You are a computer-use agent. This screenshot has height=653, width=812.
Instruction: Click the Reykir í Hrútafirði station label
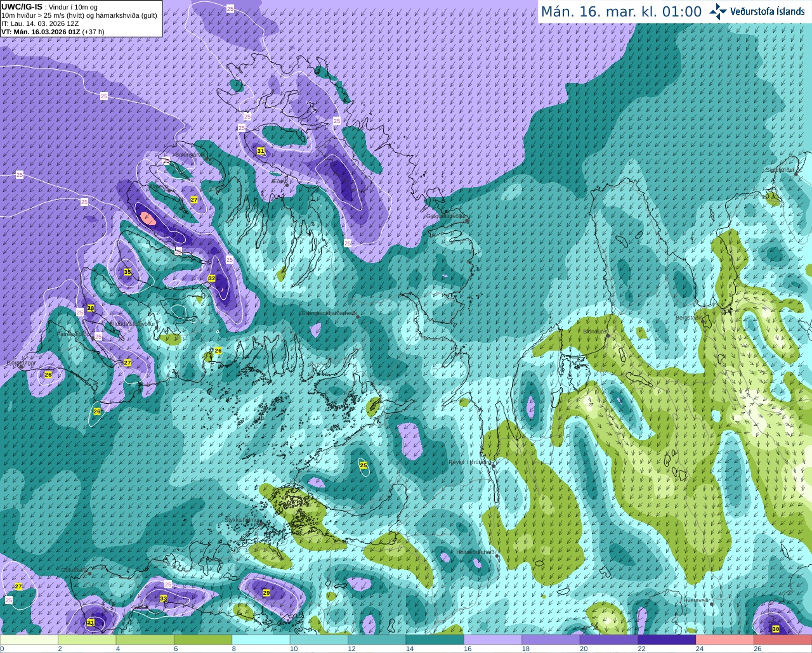(470, 462)
